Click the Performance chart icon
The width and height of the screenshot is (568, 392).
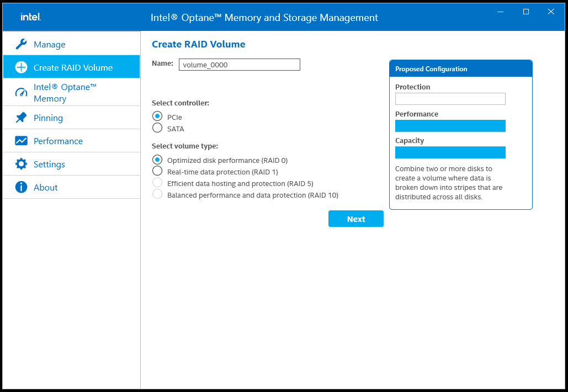pyautogui.click(x=21, y=141)
